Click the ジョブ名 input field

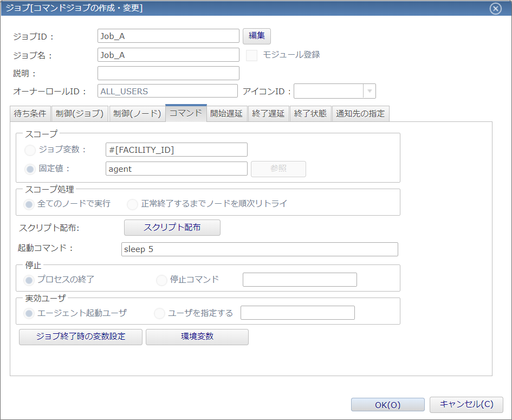click(168, 55)
